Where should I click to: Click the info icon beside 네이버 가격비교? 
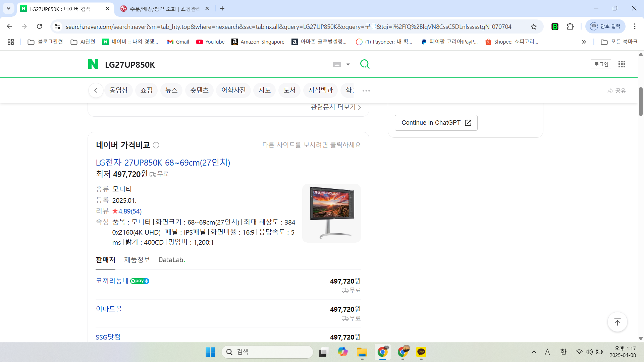point(156,145)
